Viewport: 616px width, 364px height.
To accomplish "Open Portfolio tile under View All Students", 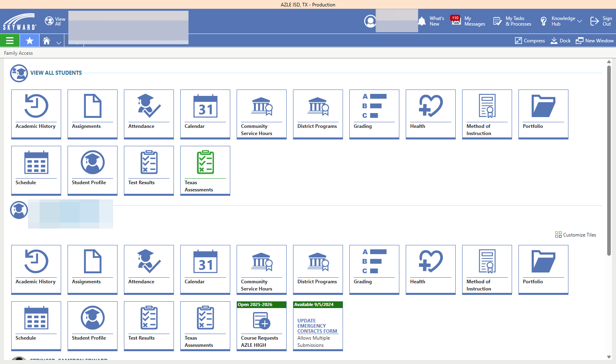I will click(543, 114).
